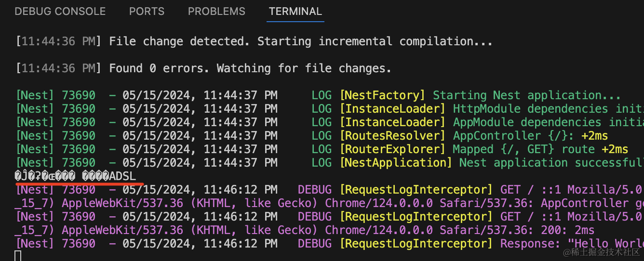This screenshot has width=644, height=261.
Task: Click the 'Starting Nest application...' message
Action: [x=526, y=95]
